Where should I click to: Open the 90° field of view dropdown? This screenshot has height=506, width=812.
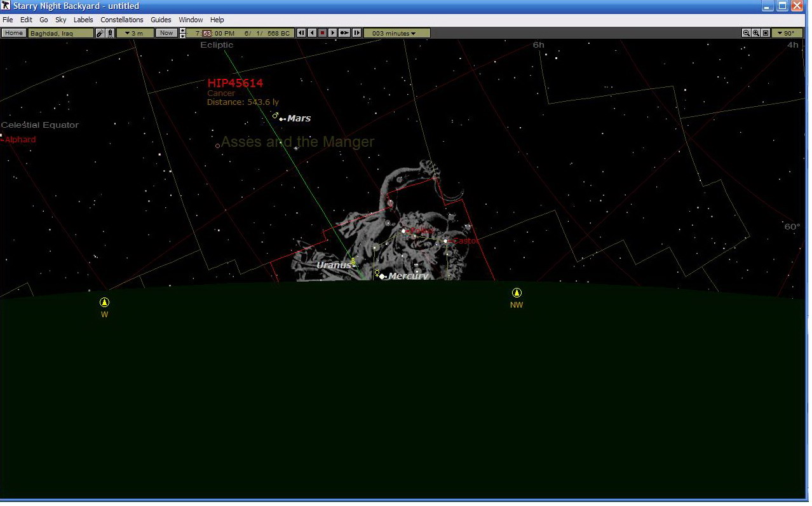pos(787,33)
